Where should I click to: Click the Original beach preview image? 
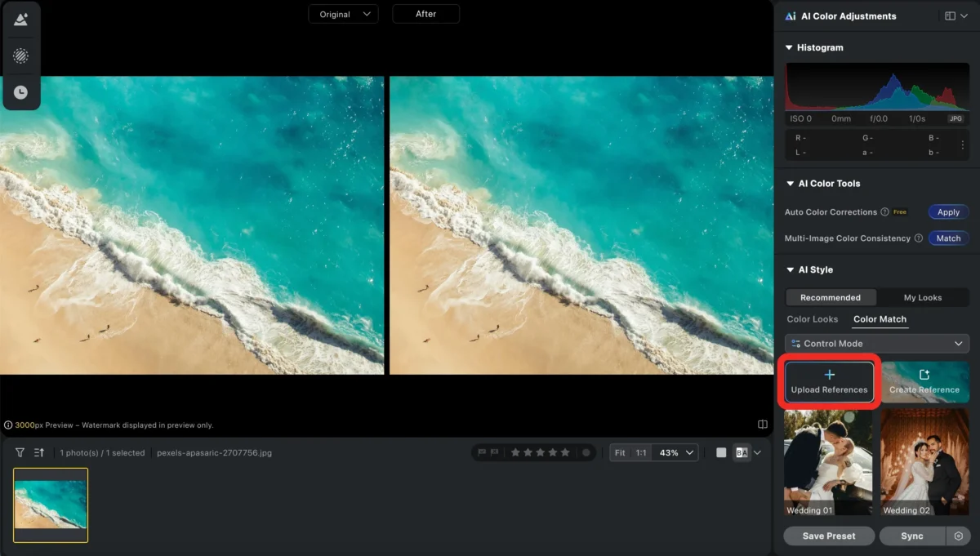tap(192, 225)
